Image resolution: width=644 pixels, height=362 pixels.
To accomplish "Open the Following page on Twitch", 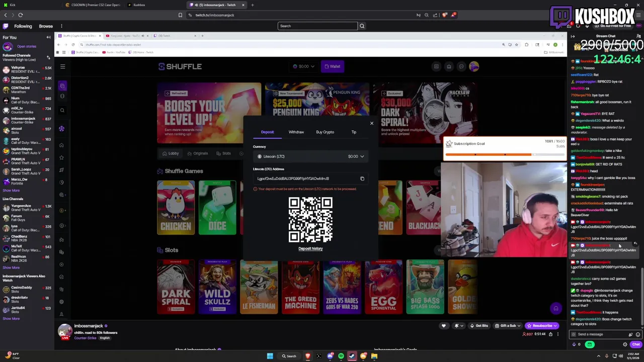I will [23, 26].
